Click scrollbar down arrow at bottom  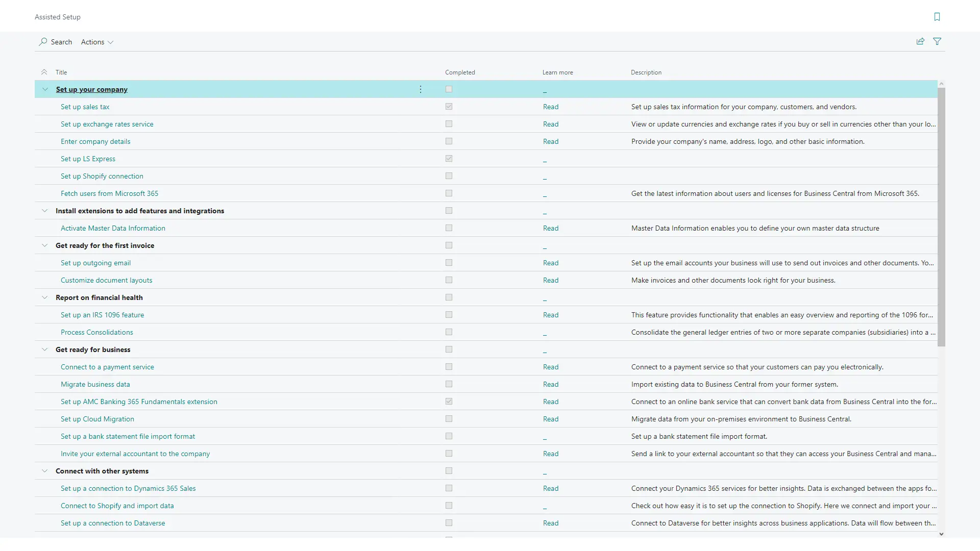pos(941,534)
